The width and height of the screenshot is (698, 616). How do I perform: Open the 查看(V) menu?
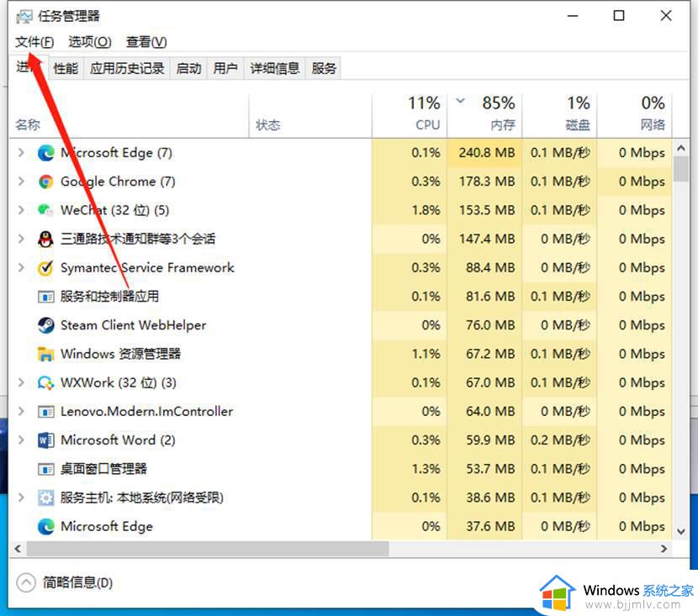pyautogui.click(x=146, y=42)
